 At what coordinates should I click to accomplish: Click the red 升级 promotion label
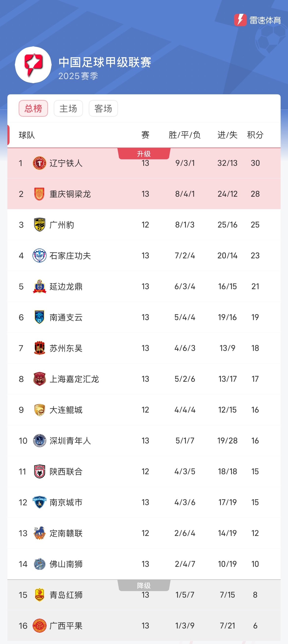tap(144, 153)
